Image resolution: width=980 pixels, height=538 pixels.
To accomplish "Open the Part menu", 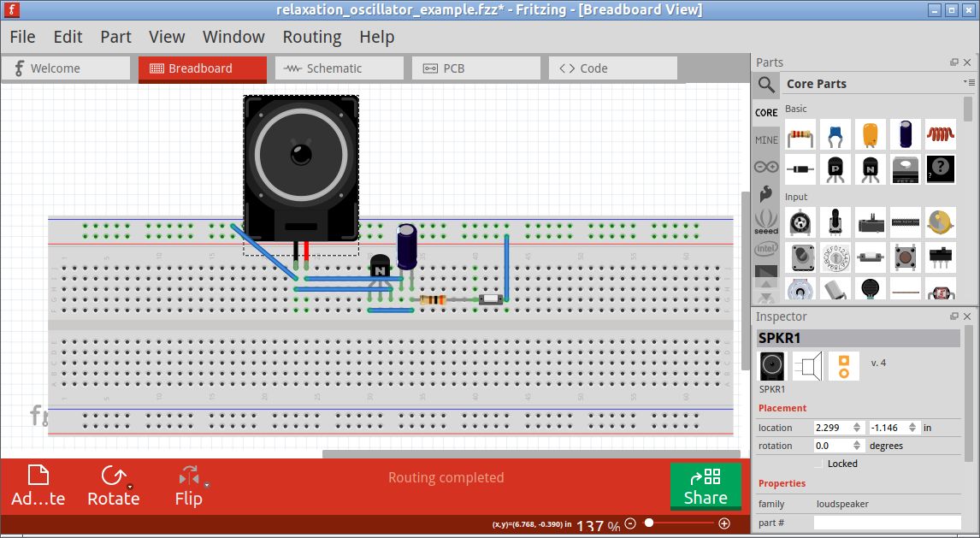I will pyautogui.click(x=115, y=37).
